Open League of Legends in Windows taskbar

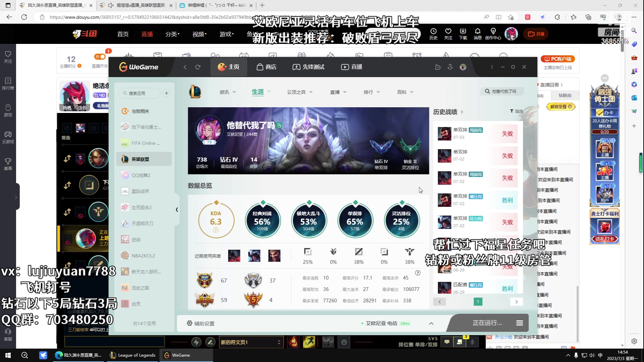(x=133, y=355)
